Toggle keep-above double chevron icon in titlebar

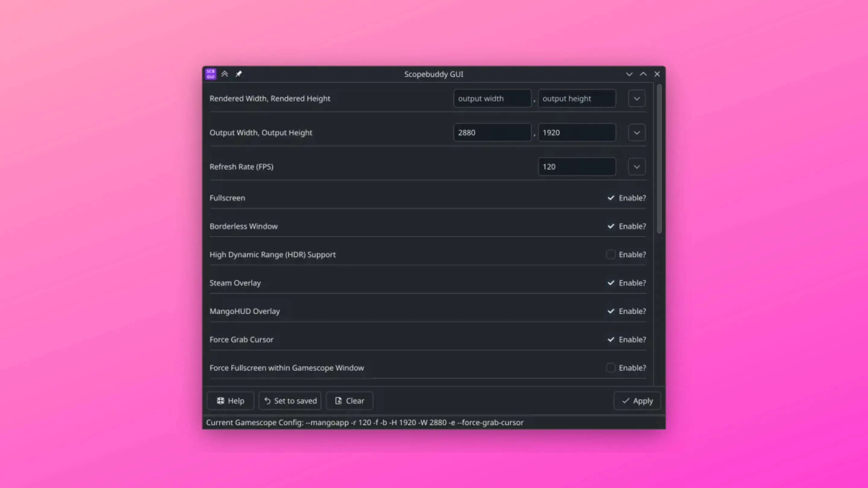click(x=225, y=74)
